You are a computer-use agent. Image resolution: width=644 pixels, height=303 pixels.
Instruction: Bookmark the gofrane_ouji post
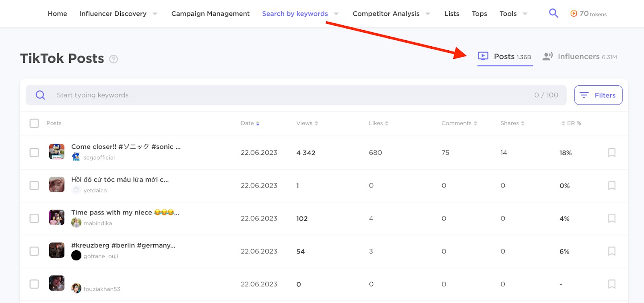(612, 251)
